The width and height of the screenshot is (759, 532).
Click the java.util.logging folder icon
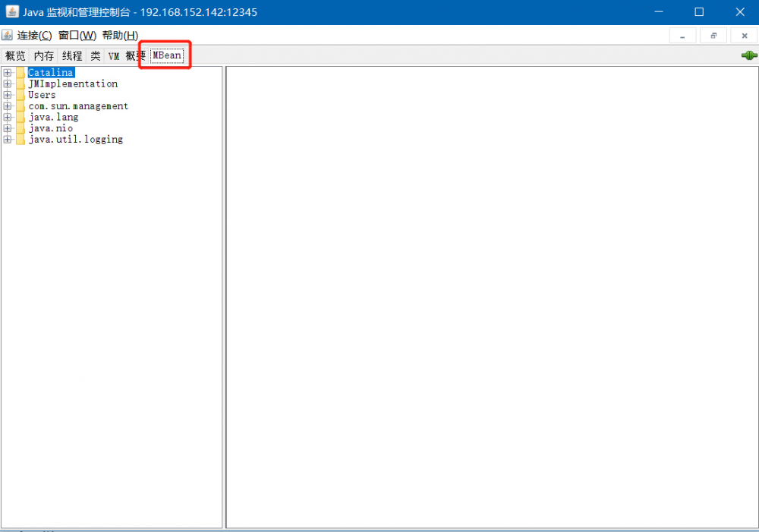coord(19,139)
